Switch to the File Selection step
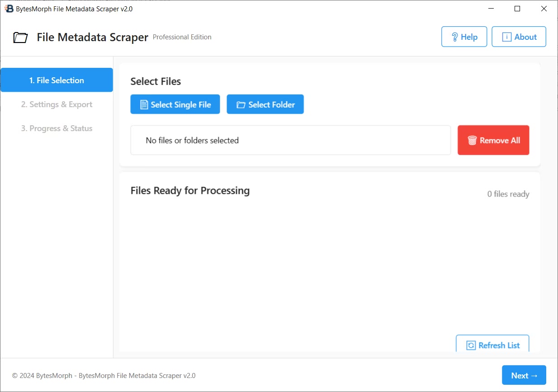Image resolution: width=558 pixels, height=392 pixels. [x=57, y=80]
